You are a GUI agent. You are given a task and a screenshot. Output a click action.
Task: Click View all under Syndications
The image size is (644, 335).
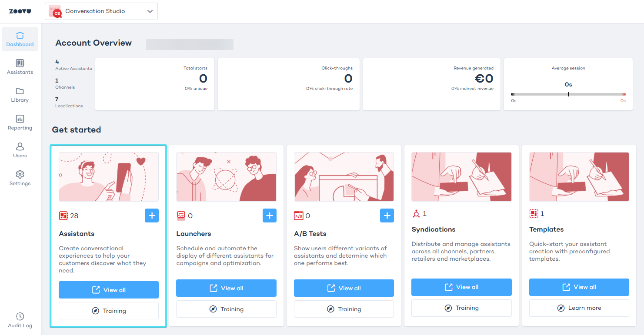461,287
